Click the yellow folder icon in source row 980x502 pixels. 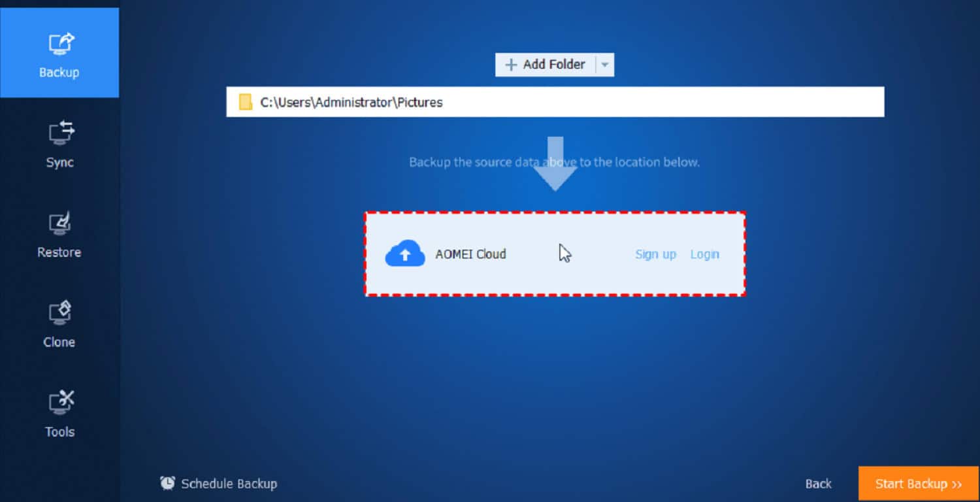tap(245, 102)
